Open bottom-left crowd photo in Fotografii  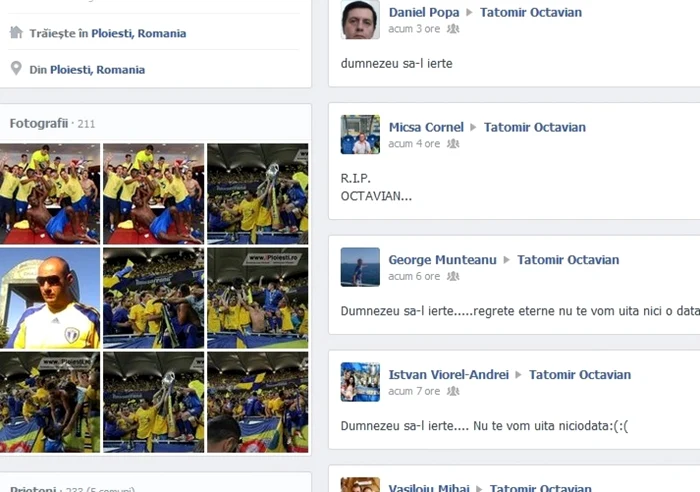pyautogui.click(x=50, y=402)
